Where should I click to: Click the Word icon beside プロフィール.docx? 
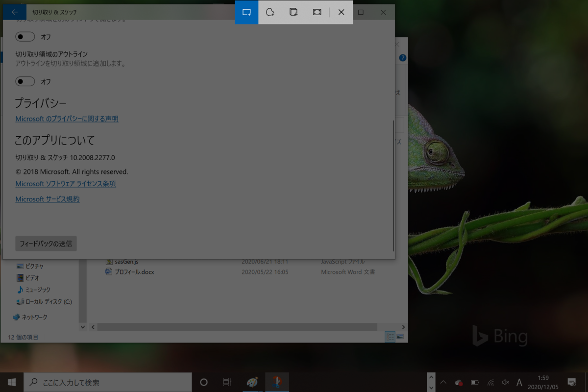coord(109,272)
